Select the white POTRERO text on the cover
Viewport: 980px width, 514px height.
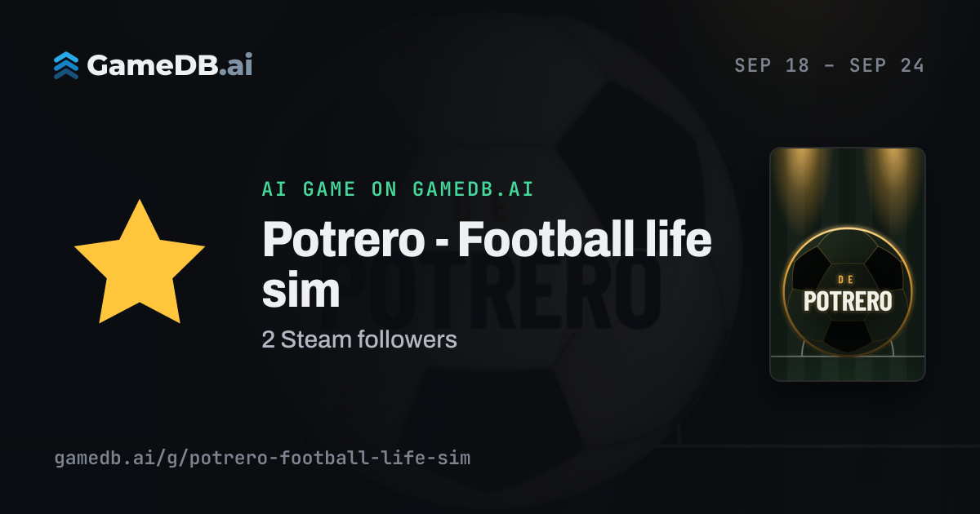[x=848, y=301]
